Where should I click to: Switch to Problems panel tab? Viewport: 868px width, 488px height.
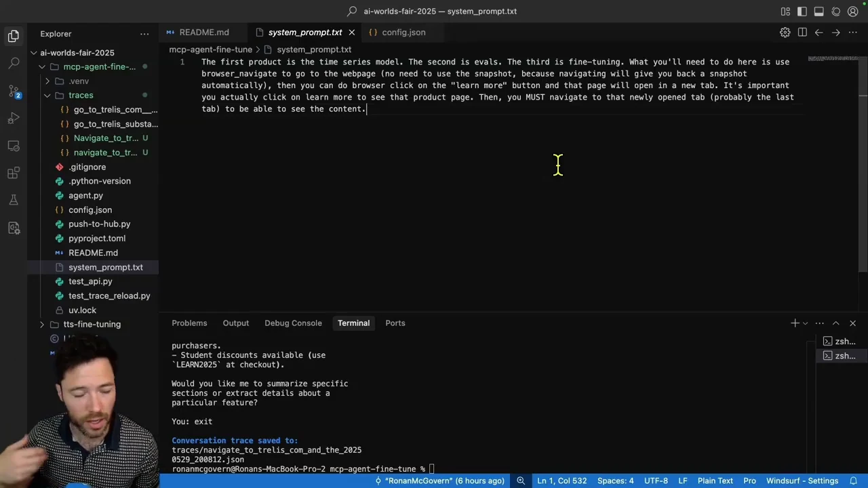pyautogui.click(x=189, y=323)
